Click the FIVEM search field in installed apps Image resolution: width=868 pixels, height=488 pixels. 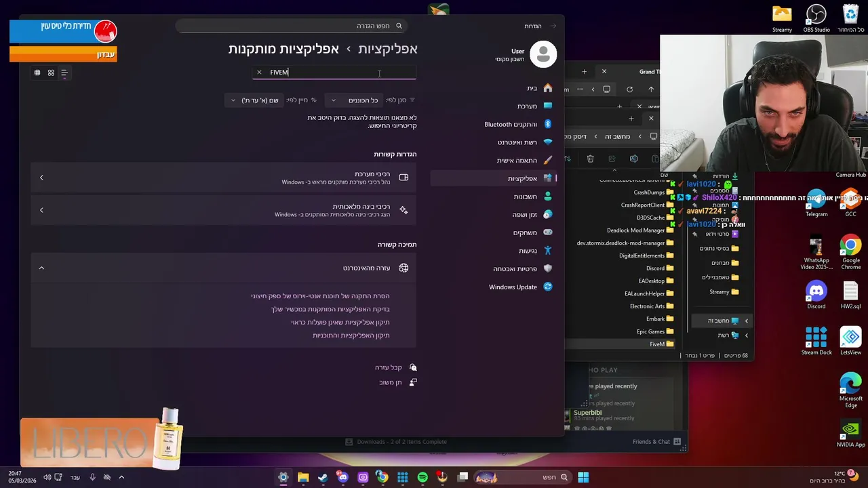coord(334,72)
